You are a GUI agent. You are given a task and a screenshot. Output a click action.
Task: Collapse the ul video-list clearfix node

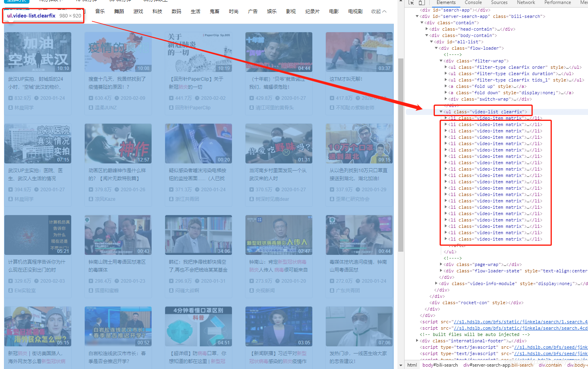pos(441,112)
